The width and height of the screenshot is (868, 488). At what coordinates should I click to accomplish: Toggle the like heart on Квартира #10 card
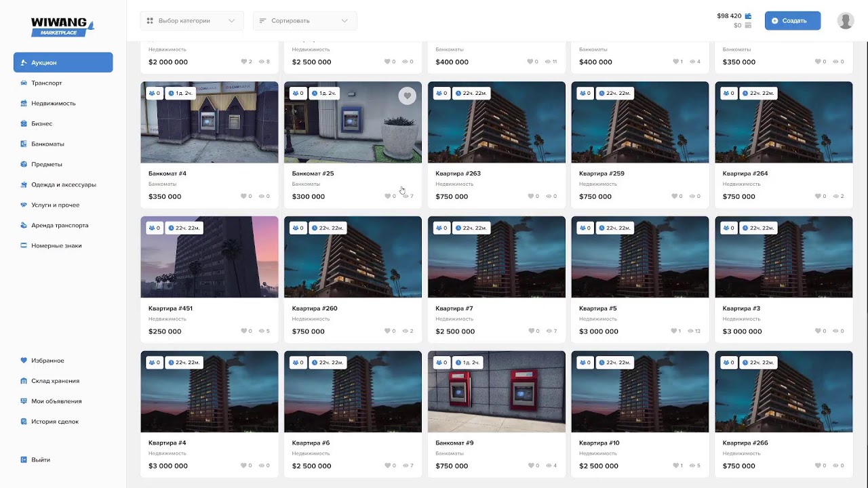tap(675, 466)
